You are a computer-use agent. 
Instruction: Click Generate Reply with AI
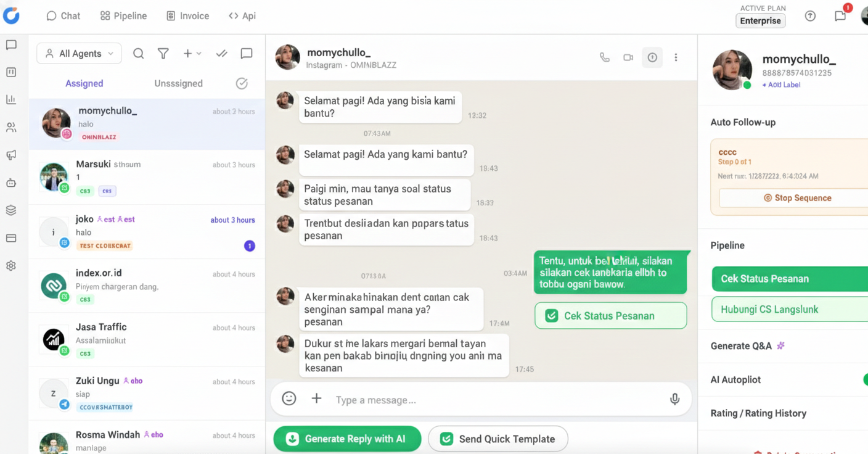tap(347, 439)
